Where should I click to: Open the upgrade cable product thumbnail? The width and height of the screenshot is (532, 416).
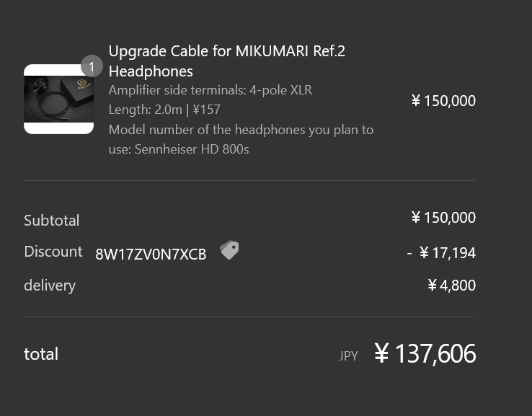tap(58, 99)
